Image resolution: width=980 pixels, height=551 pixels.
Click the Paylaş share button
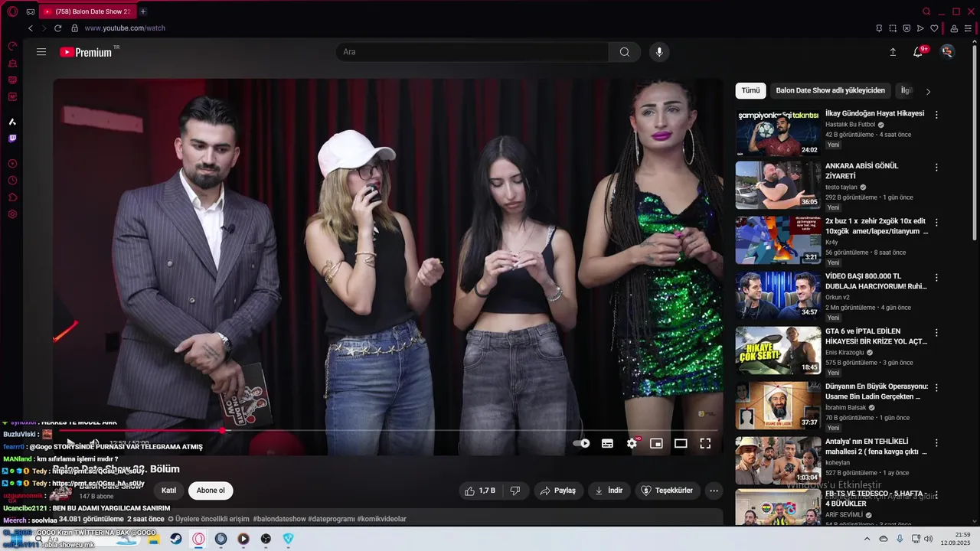coord(558,491)
